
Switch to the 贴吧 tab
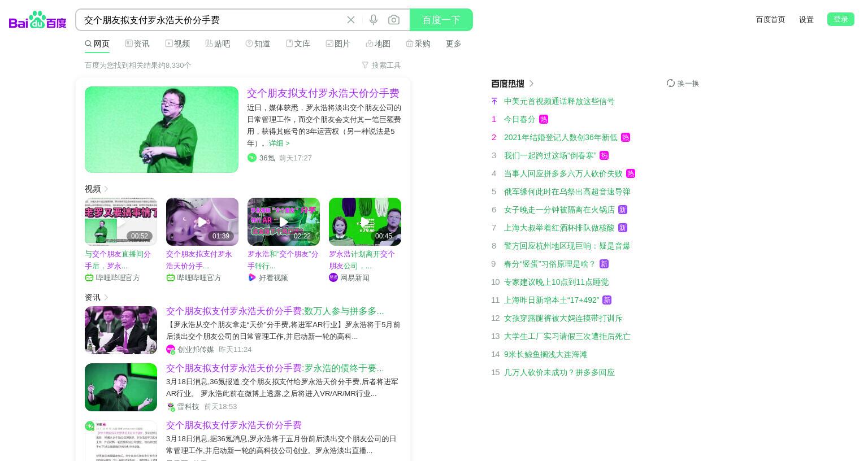218,44
